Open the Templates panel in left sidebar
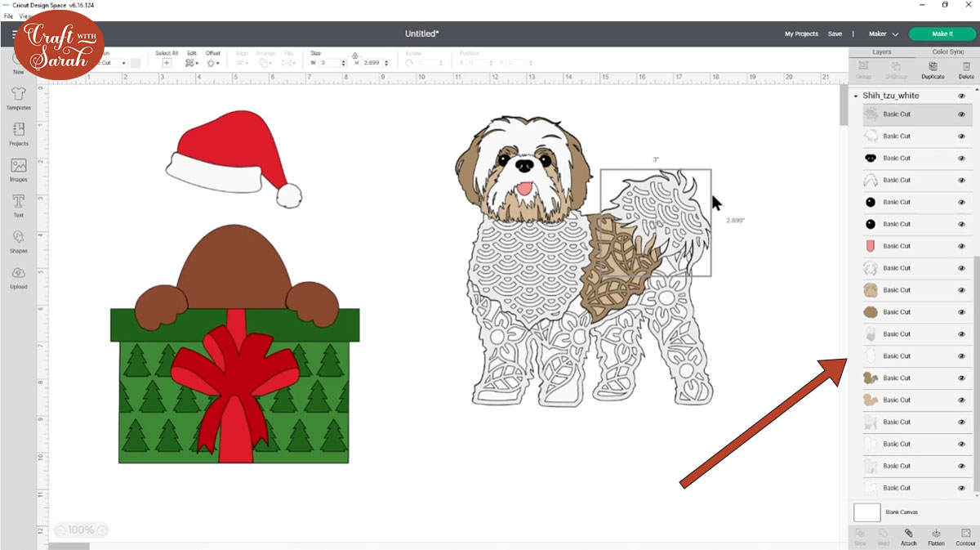The width and height of the screenshot is (980, 550). [18, 98]
